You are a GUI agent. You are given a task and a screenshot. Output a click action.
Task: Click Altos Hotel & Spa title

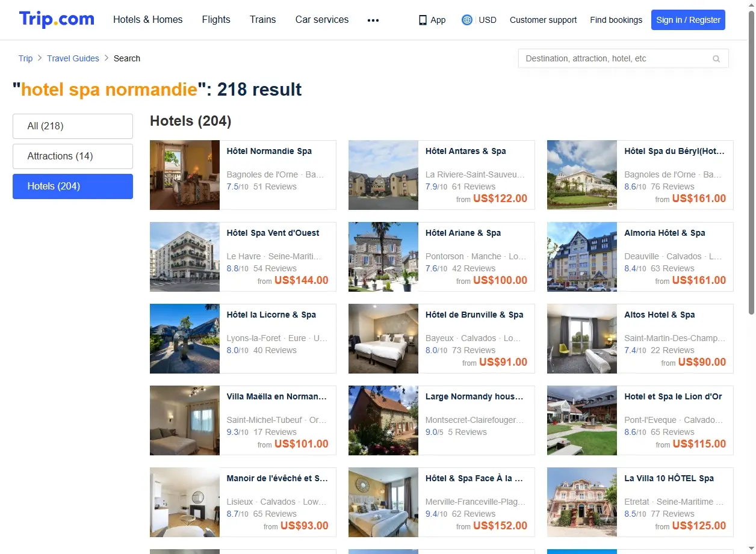coord(660,315)
